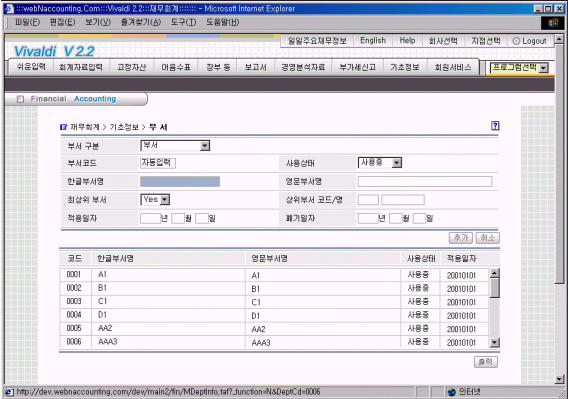The height and width of the screenshot is (399, 568).
Task: Select the 보고서 navigation tab
Action: point(256,67)
